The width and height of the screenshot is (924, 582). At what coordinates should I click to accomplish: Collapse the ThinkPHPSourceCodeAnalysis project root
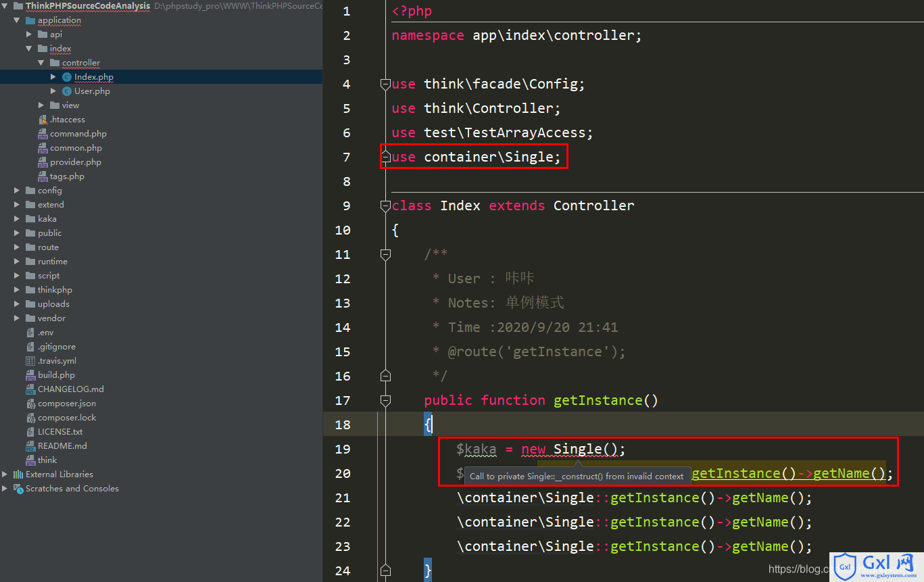point(5,6)
